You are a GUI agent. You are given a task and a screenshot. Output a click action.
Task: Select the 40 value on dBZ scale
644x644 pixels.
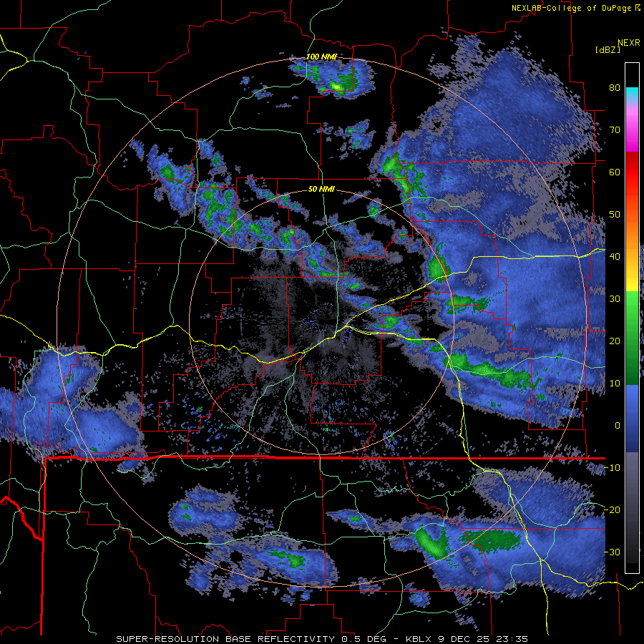[x=615, y=257]
